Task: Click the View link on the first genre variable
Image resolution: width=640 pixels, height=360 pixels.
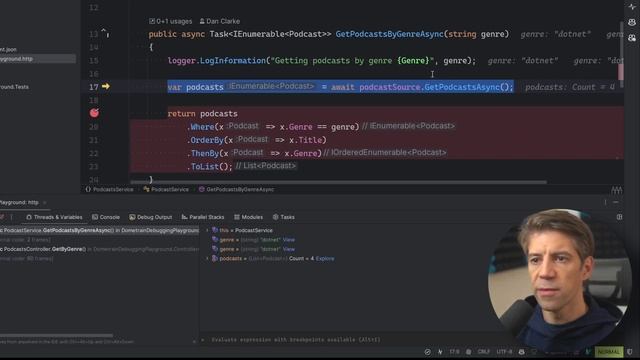Action: coord(289,240)
